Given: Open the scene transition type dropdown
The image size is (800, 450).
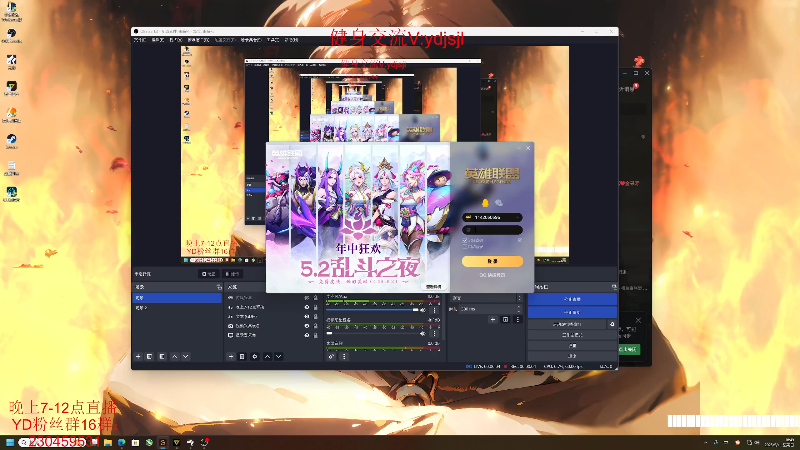Looking at the screenshot, I should click(485, 298).
